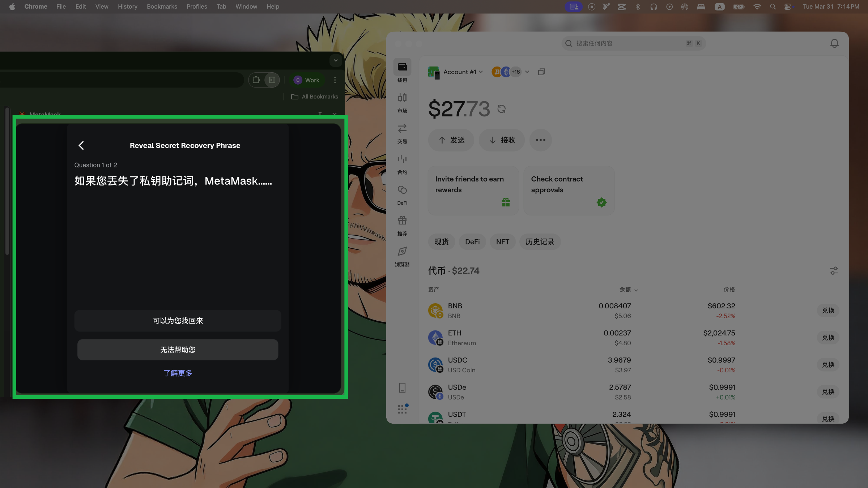Screen dimensions: 868x488
Task: Expand the networks +16 selector
Action: 510,72
